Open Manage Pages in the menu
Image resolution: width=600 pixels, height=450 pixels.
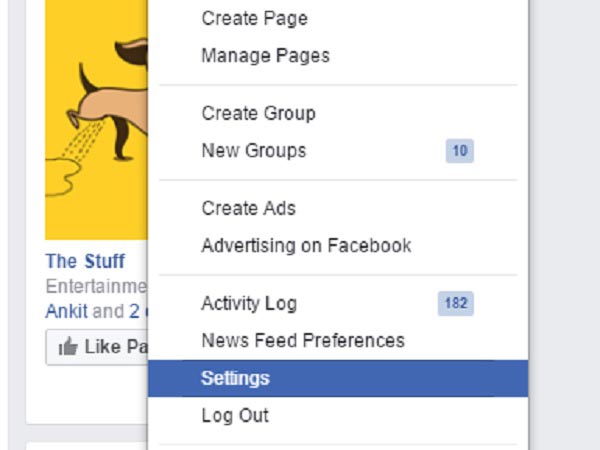(265, 56)
